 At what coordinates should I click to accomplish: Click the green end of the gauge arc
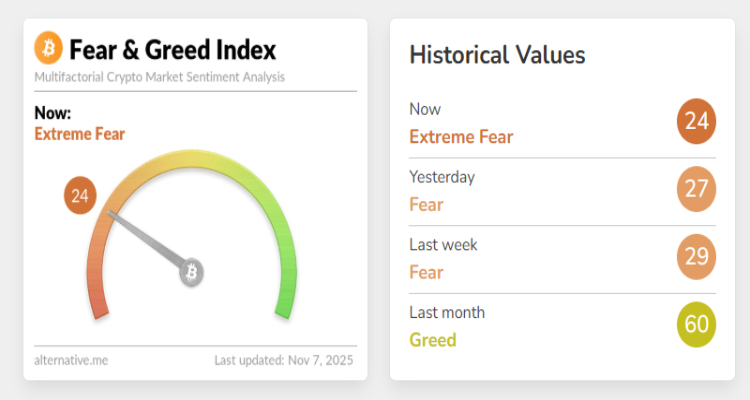(286, 300)
